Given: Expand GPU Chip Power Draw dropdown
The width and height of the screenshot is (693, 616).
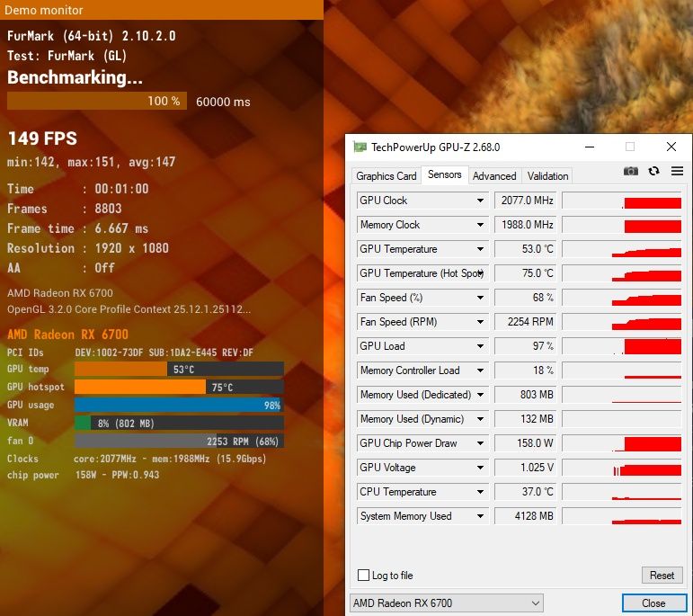Looking at the screenshot, I should tap(480, 443).
